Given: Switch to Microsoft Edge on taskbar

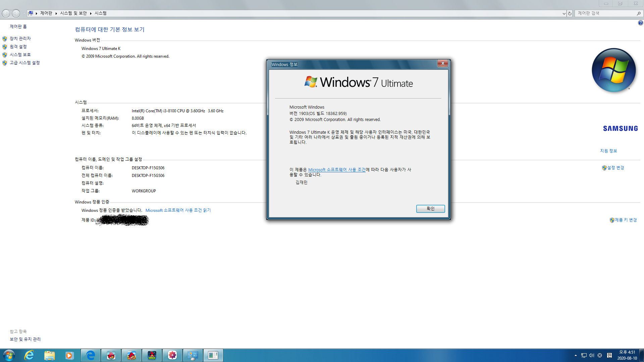Looking at the screenshot, I should pyautogui.click(x=91, y=355).
